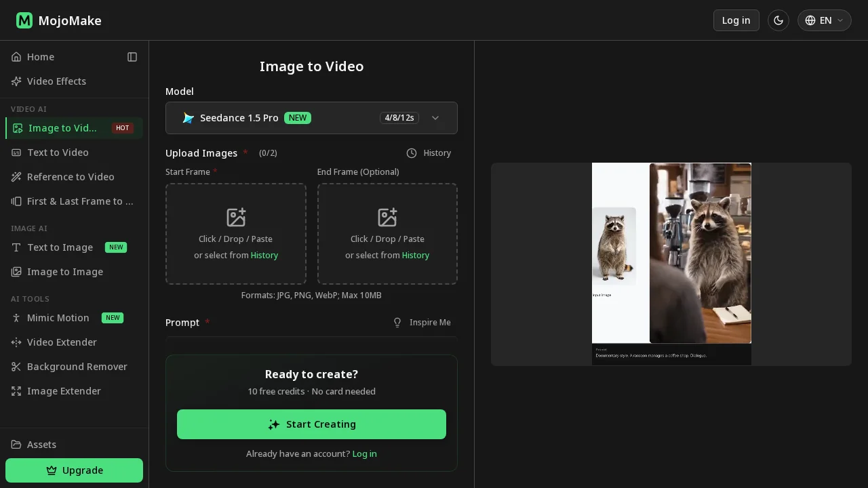Open Reference to Video tool
Viewport: 868px width, 488px height.
pos(71,177)
